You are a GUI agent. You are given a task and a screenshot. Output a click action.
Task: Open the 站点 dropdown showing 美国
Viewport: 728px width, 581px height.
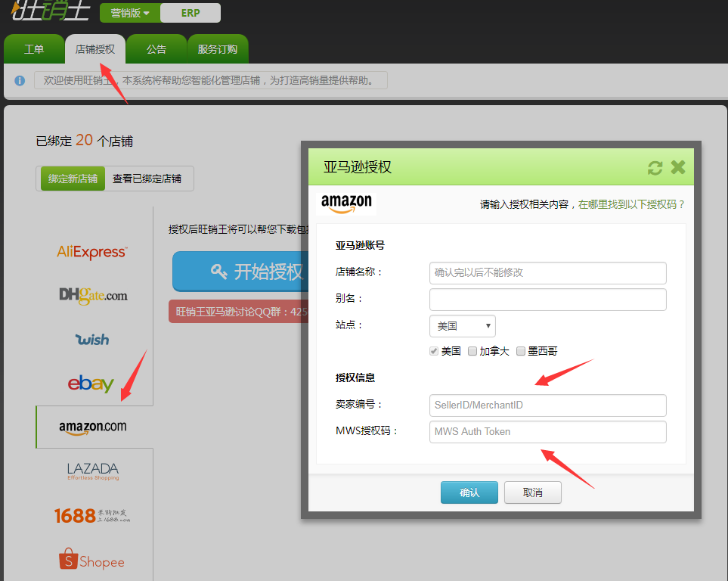463,326
